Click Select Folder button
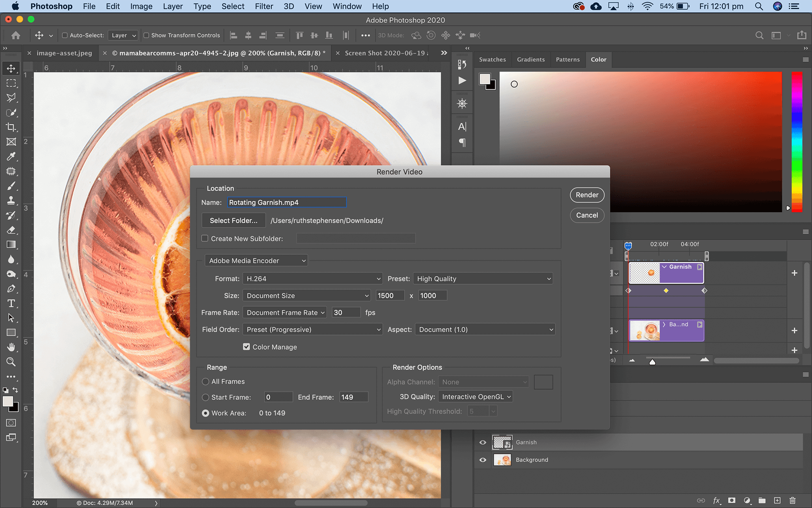The image size is (812, 508). coord(233,221)
